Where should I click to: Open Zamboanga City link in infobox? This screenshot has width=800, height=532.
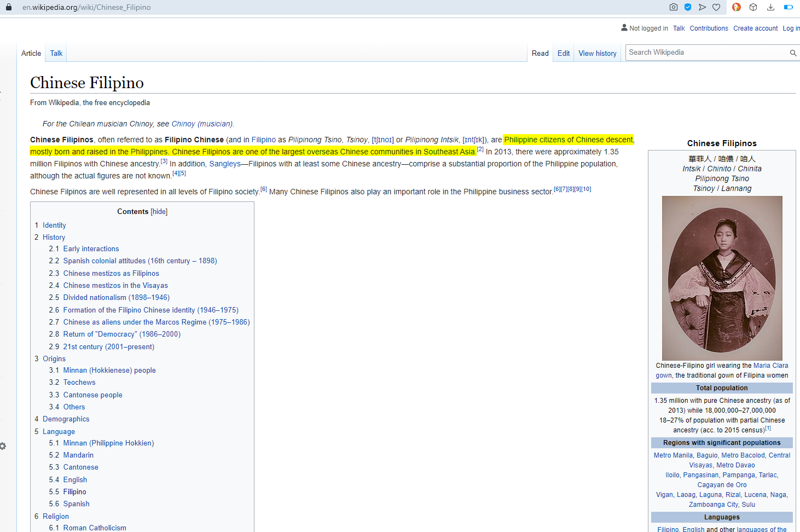(713, 505)
